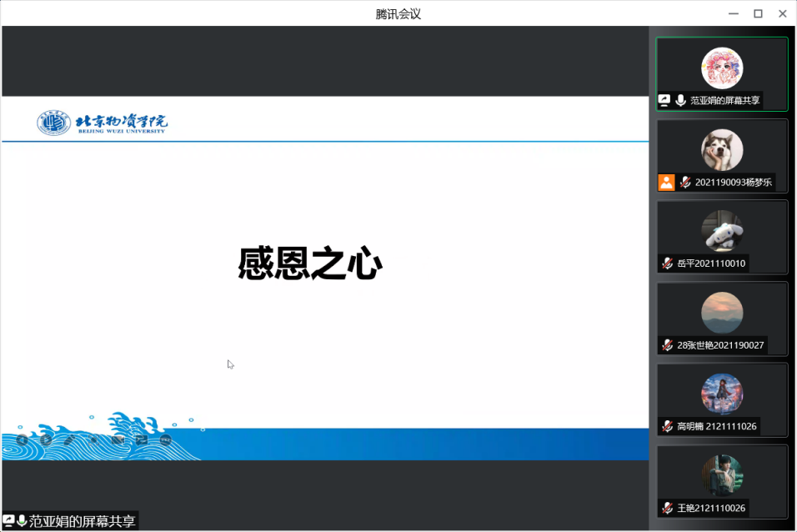Click muted mic icon for 岳平2021110010

[668, 263]
